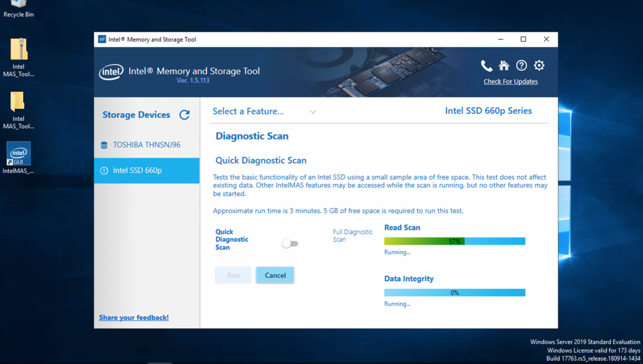Click the Running status under Data Integrity
The height and width of the screenshot is (364, 643).
pyautogui.click(x=397, y=304)
